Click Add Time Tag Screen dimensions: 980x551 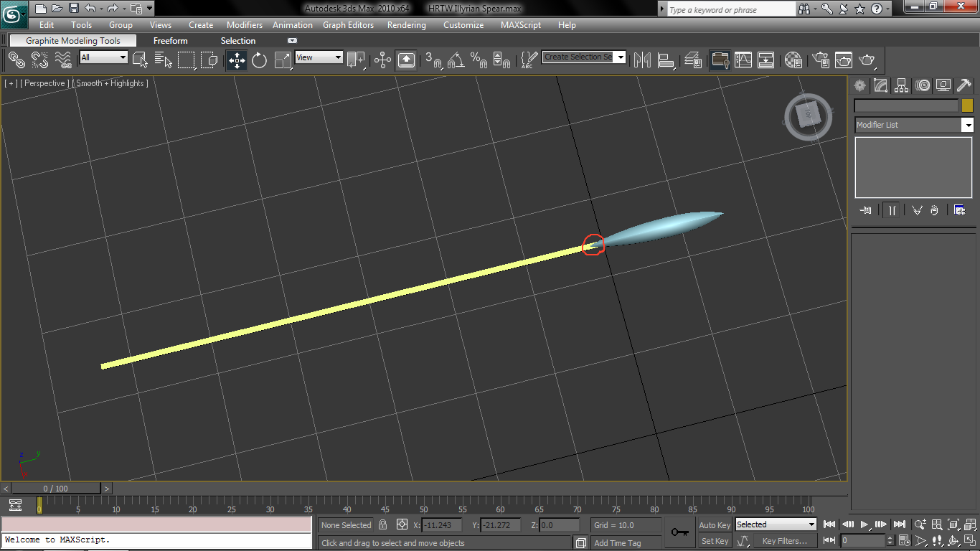(618, 543)
